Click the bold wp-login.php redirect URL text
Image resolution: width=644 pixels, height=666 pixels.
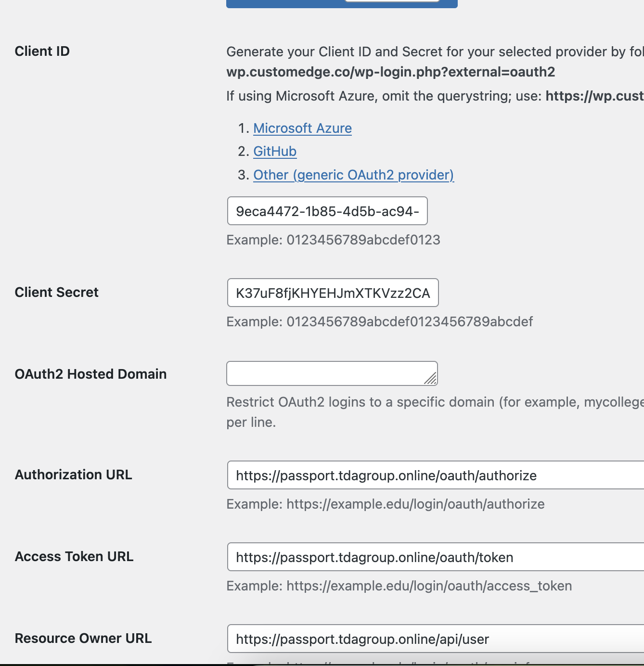[x=390, y=72]
